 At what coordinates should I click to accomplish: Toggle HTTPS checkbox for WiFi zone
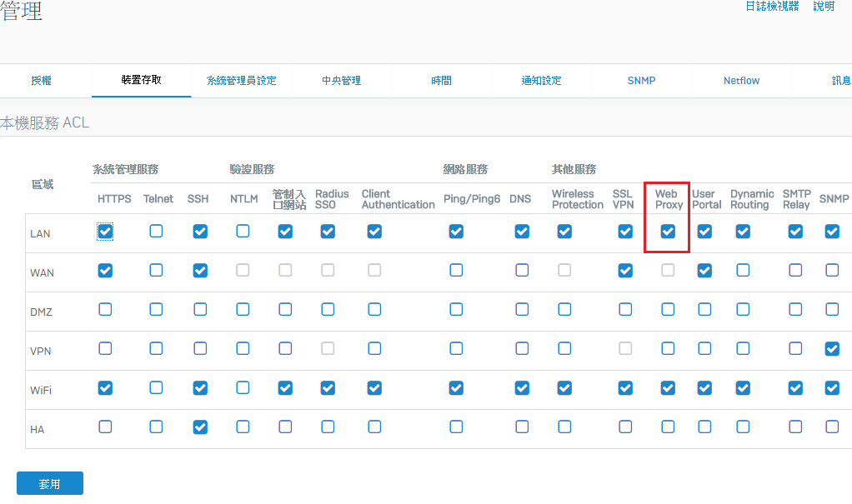pyautogui.click(x=105, y=387)
